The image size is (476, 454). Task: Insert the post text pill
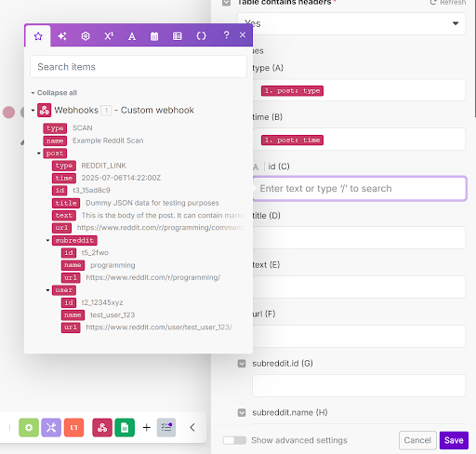tap(64, 216)
